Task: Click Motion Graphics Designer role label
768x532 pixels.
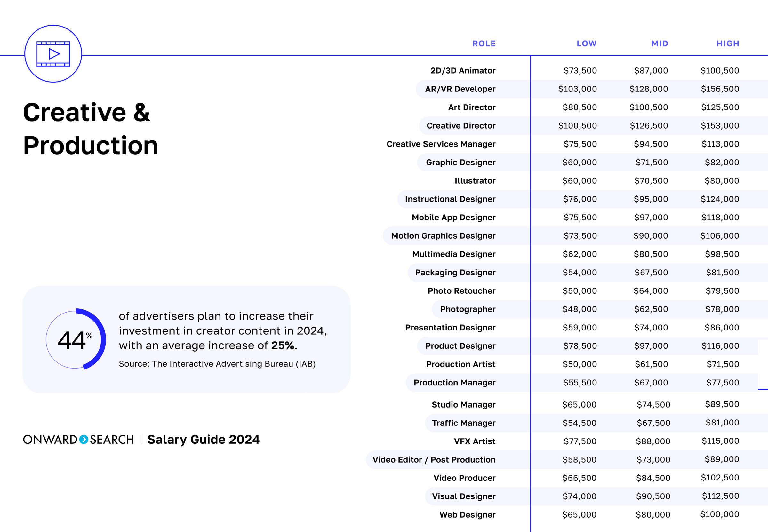Action: click(x=443, y=236)
